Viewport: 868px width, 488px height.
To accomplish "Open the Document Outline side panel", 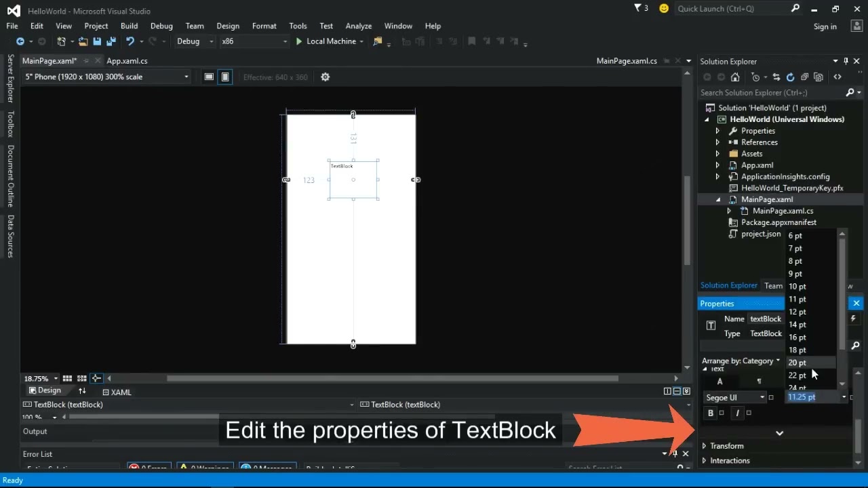I will coord(11,176).
